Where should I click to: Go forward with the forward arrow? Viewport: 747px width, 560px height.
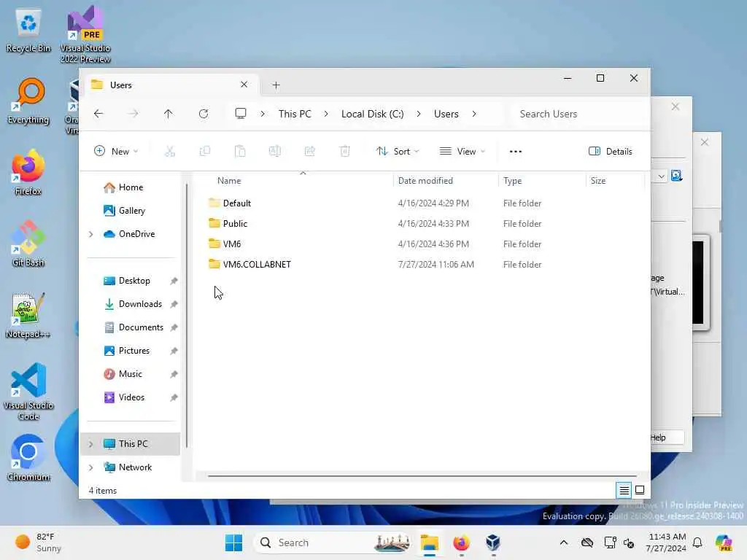pyautogui.click(x=134, y=114)
